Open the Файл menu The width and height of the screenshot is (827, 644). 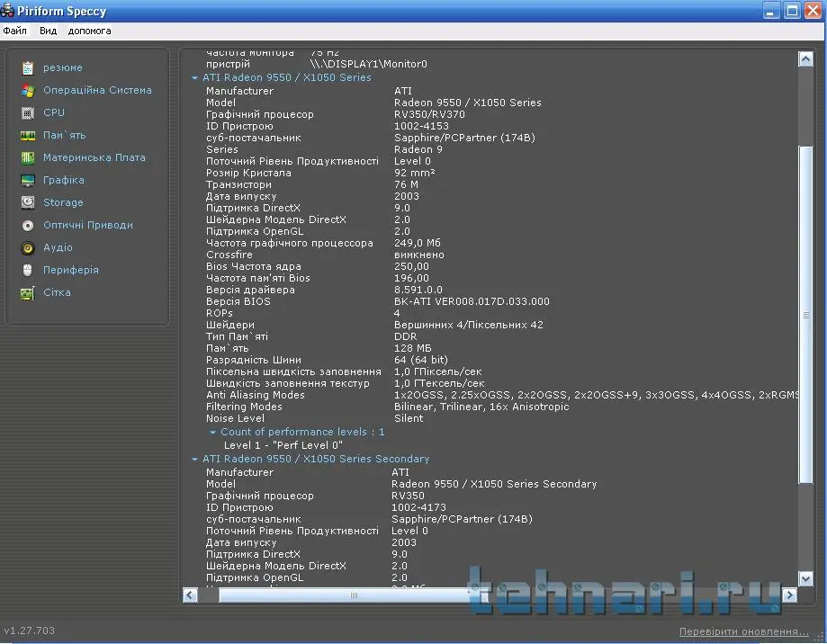(14, 31)
